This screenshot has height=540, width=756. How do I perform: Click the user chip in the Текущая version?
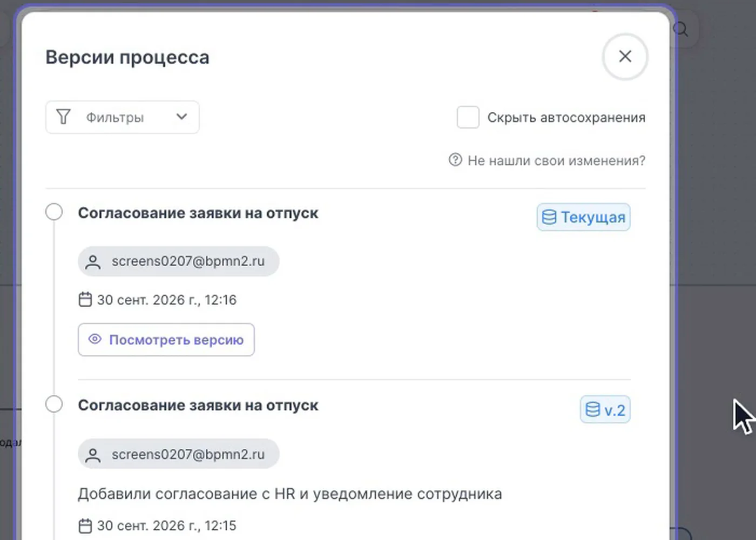tap(179, 261)
